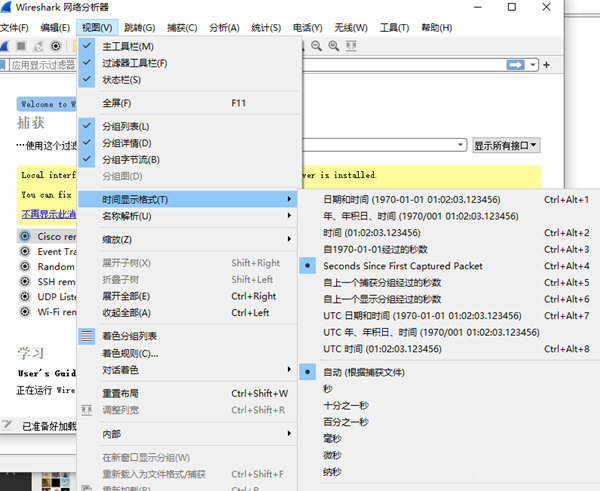
Task: Click the blue apply filter arrow icon
Action: coord(515,65)
